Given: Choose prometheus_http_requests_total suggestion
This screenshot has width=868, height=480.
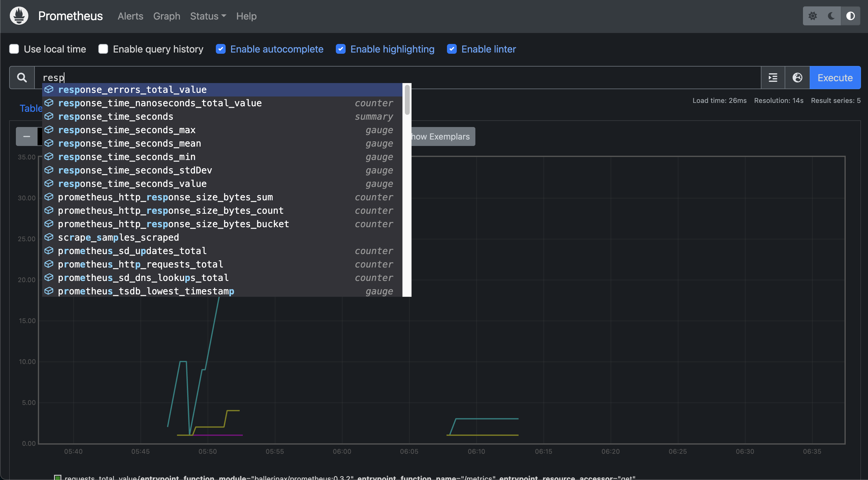Looking at the screenshot, I should coord(222,265).
